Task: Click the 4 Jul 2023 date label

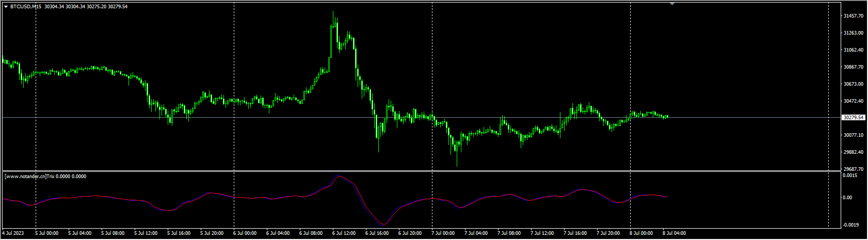Action: click(13, 233)
